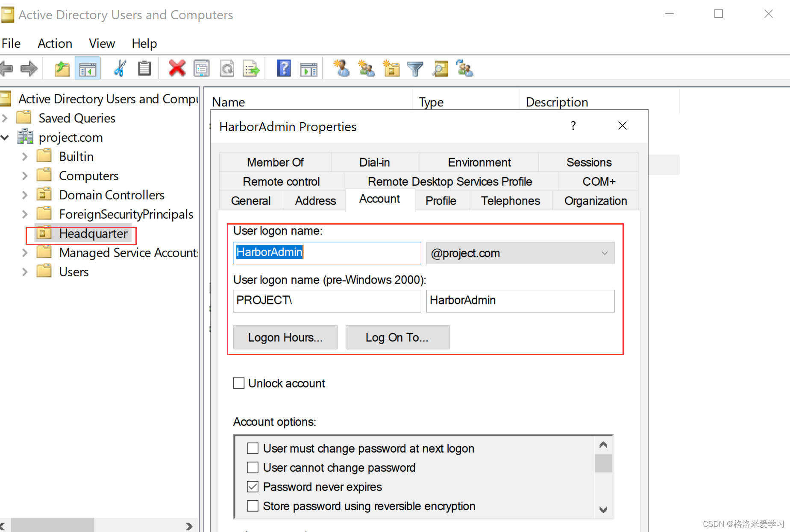Expand the Users container
Viewport: 790px width, 532px height.
point(25,272)
